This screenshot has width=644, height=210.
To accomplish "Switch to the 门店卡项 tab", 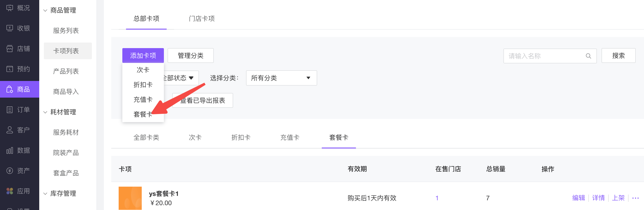I will click(x=202, y=19).
